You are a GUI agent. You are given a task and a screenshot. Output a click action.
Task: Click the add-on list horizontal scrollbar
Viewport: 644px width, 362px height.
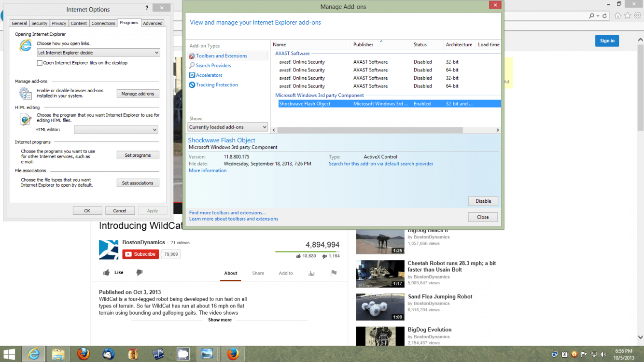(x=370, y=130)
